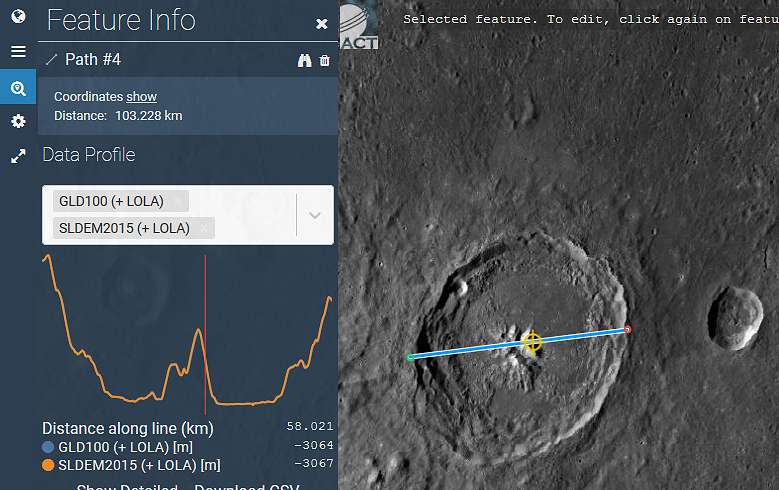The width and height of the screenshot is (779, 490).
Task: Select the feature search magnifier icon
Action: click(x=18, y=88)
